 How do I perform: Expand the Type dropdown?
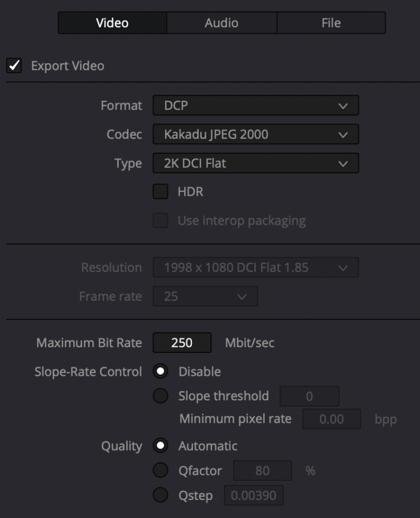coord(255,164)
